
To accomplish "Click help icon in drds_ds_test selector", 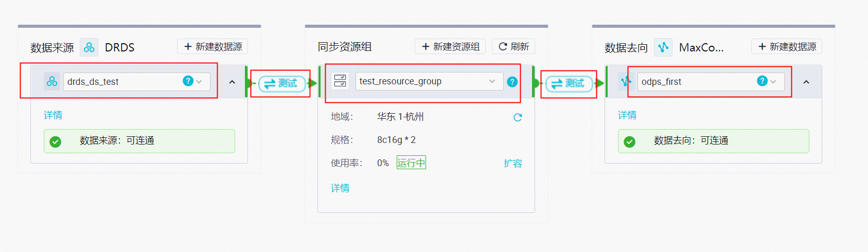I will tap(188, 81).
